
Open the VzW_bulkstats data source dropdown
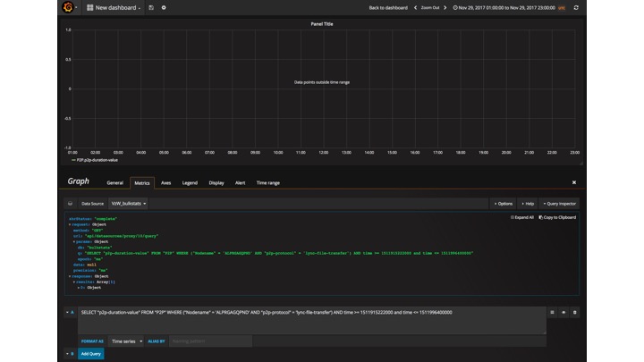pyautogui.click(x=129, y=203)
